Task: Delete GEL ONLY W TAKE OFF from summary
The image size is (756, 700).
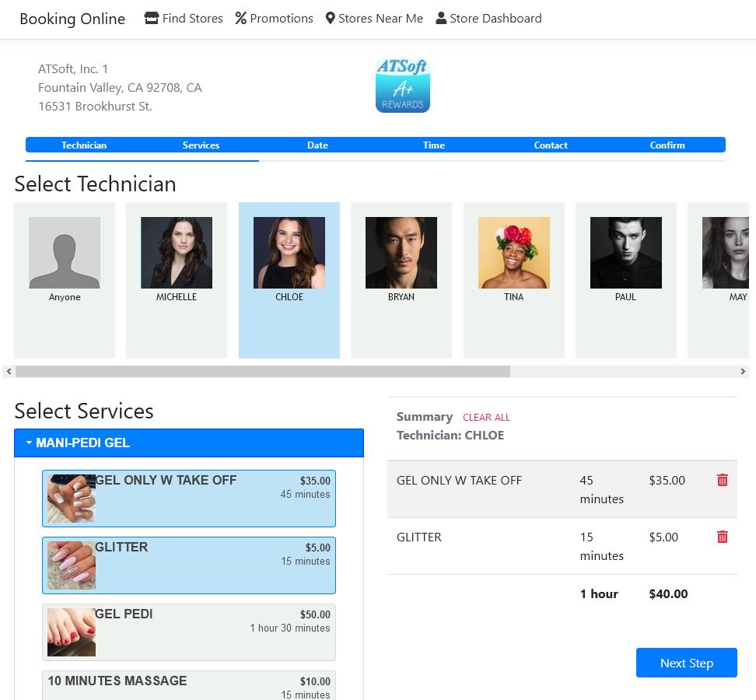Action: tap(722, 481)
